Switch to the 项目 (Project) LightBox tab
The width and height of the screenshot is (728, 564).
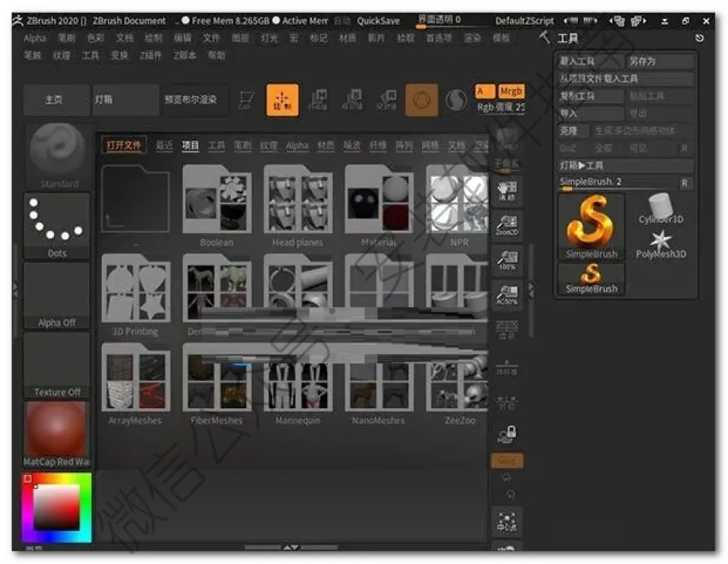point(190,146)
